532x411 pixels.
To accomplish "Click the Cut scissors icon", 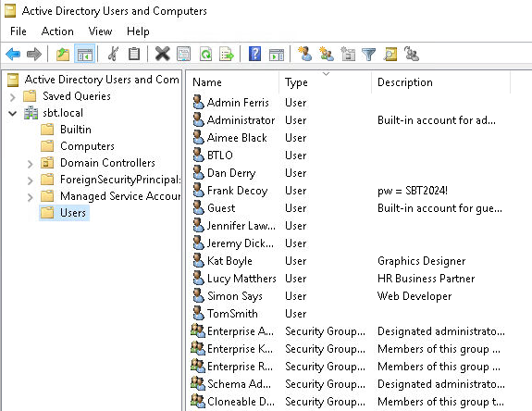I will click(113, 54).
